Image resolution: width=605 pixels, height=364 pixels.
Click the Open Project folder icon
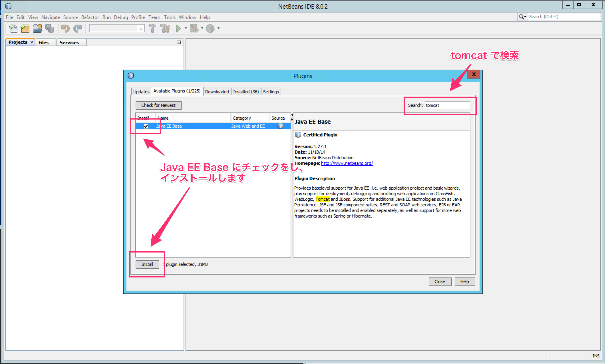click(x=37, y=28)
